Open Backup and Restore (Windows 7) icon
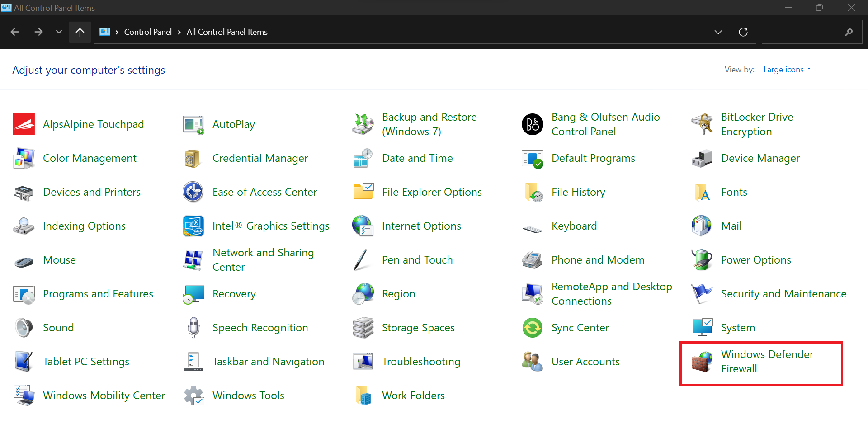This screenshot has width=868, height=438. pyautogui.click(x=363, y=124)
